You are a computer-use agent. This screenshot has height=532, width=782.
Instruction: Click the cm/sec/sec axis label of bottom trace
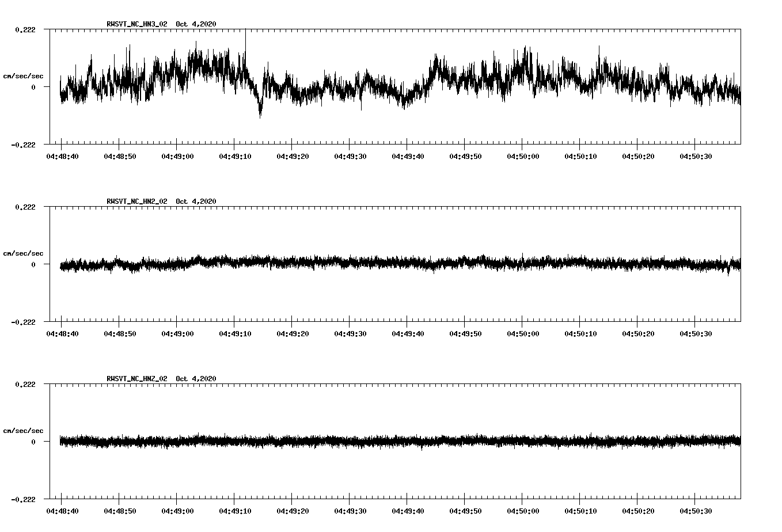click(x=24, y=430)
